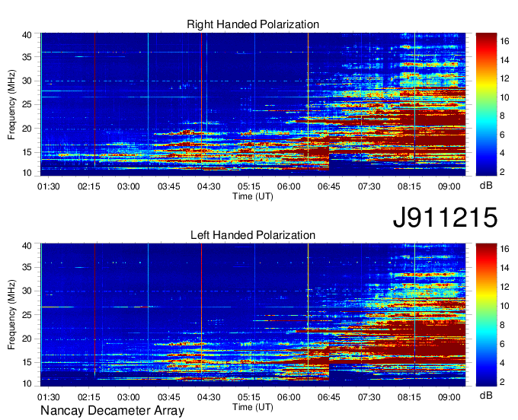Click the "05:15" time tick on the top plot

click(x=249, y=186)
